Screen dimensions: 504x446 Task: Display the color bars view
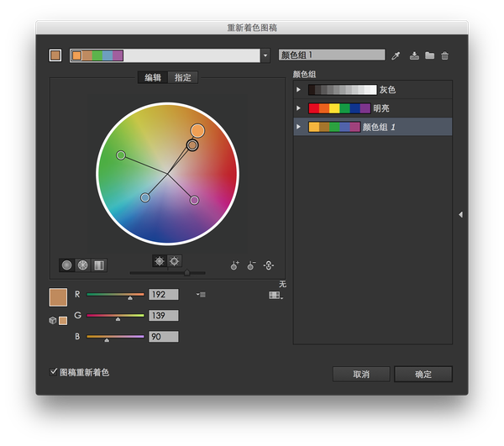[x=98, y=265]
